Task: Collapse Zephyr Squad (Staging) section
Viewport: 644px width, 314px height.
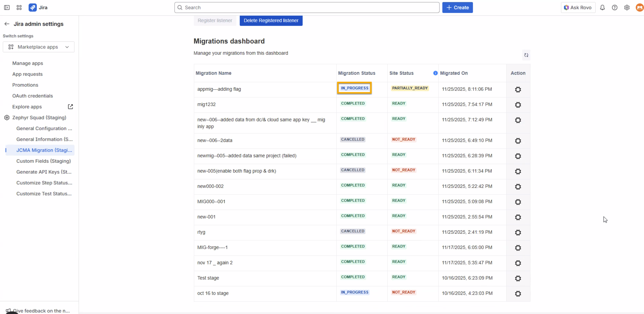Action: 39,118
